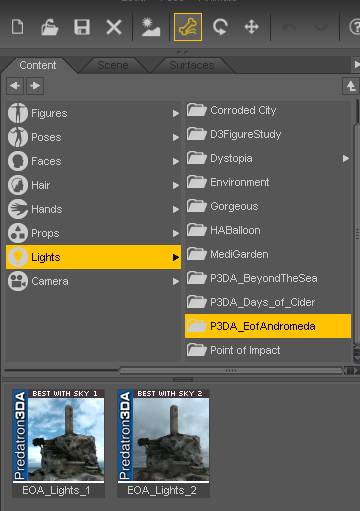Go forward with the right arrow button
This screenshot has height=511, width=360.
pos(35,86)
